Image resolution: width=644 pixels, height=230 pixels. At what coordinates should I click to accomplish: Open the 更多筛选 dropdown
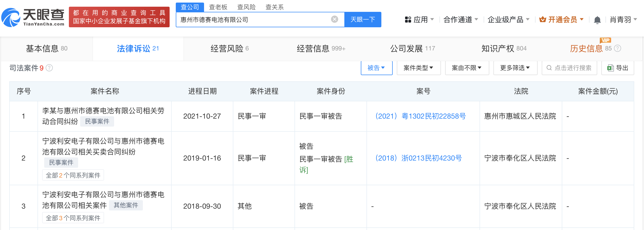[515, 68]
